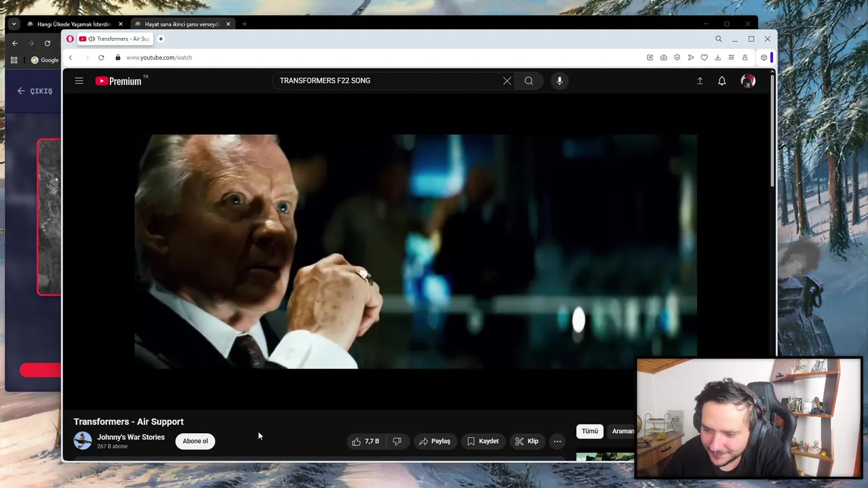Reload the YouTube page in Opera
The width and height of the screenshot is (868, 488).
click(x=101, y=58)
